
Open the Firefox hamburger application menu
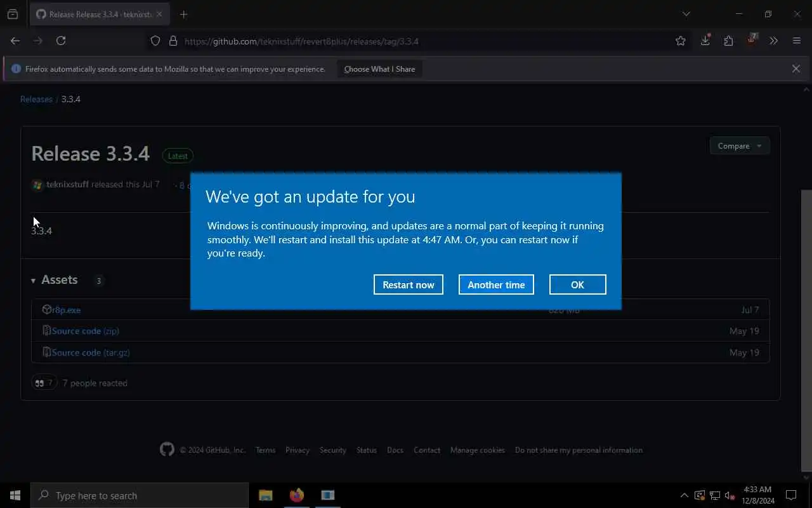[x=797, y=41]
